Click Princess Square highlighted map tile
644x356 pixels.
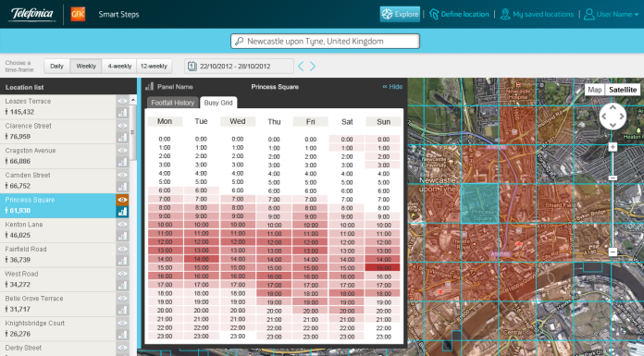(479, 203)
